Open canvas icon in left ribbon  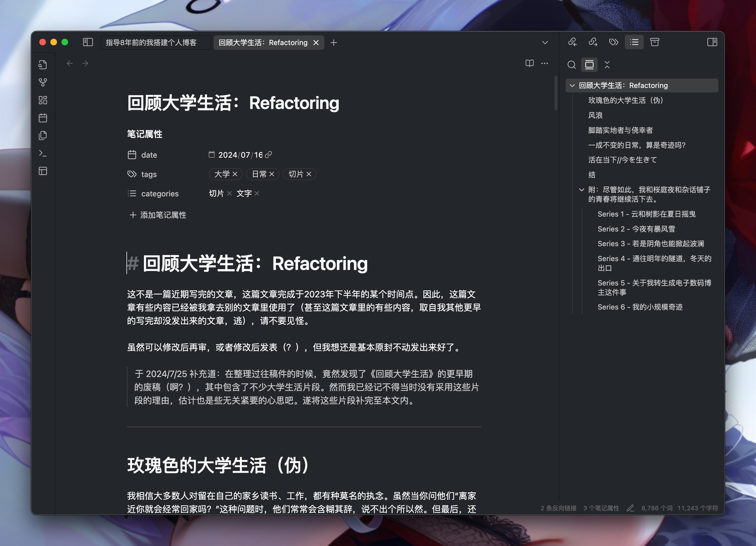coord(43,100)
